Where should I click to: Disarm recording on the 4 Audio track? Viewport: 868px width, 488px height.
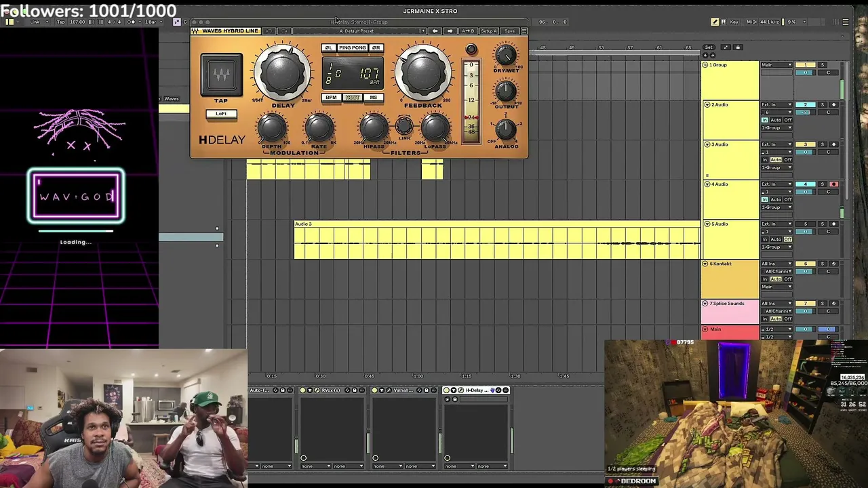(x=834, y=184)
